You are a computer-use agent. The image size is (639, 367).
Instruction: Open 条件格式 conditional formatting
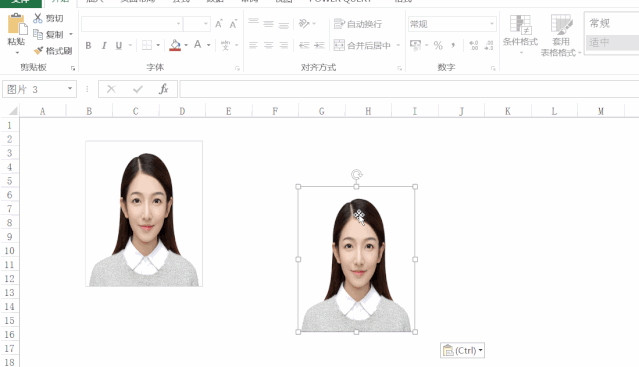pyautogui.click(x=520, y=34)
